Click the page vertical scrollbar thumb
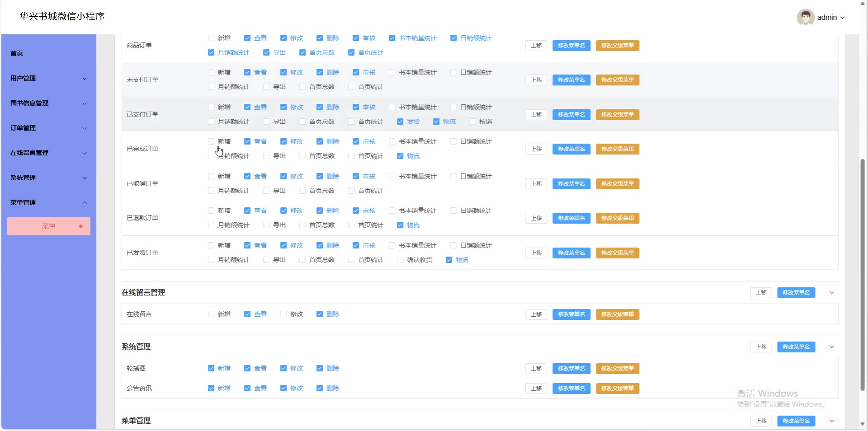This screenshot has width=868, height=431. 863,275
